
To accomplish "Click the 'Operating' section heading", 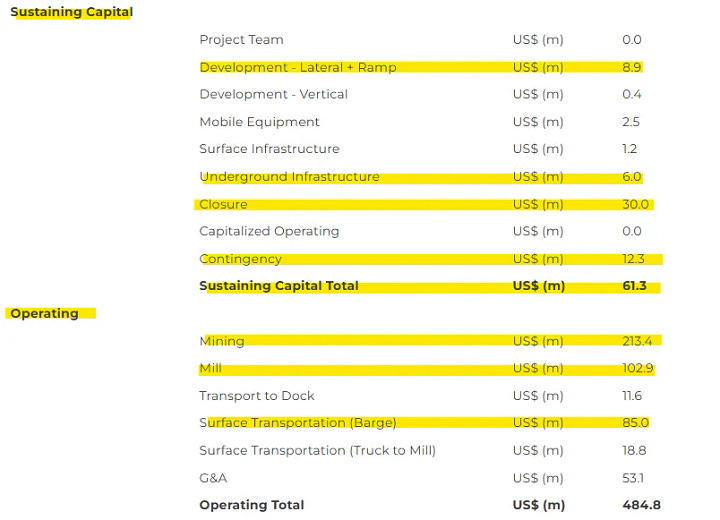I will 45,313.
